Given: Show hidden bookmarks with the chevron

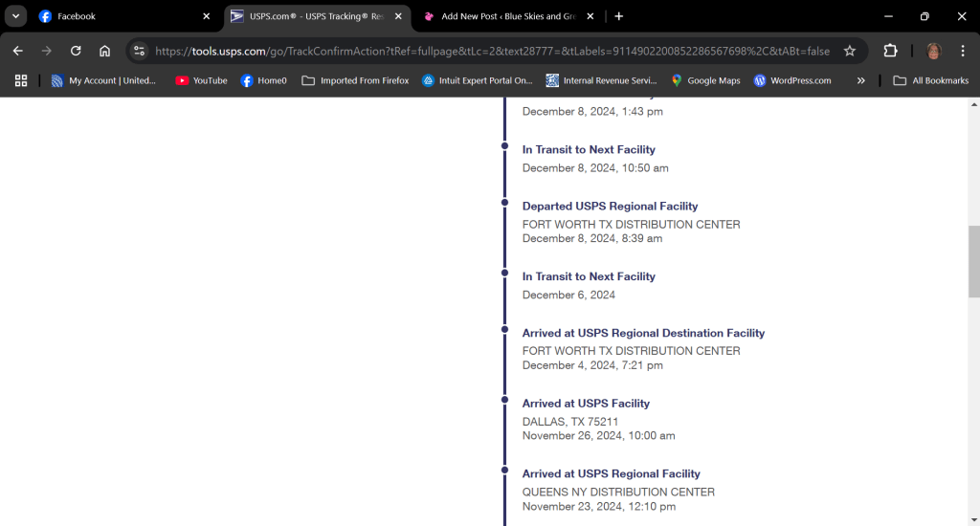Looking at the screenshot, I should coord(860,81).
